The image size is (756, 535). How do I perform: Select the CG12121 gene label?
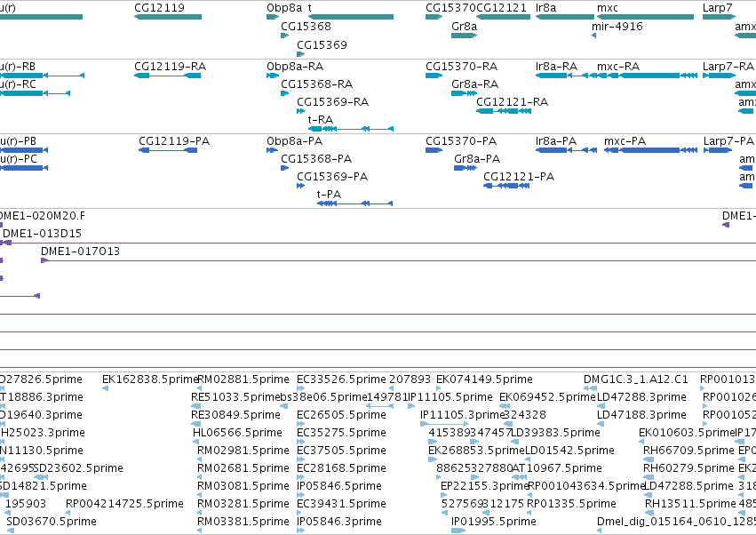coord(501,8)
